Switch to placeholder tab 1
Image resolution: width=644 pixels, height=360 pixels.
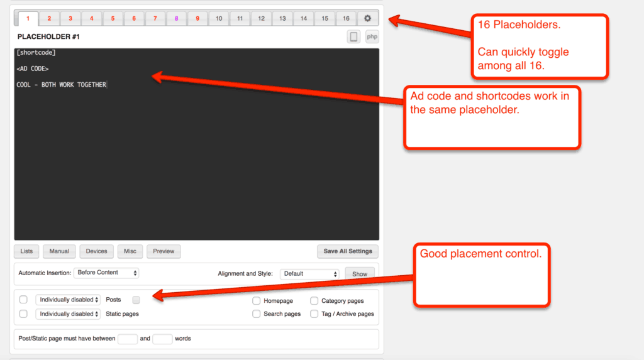tap(28, 18)
